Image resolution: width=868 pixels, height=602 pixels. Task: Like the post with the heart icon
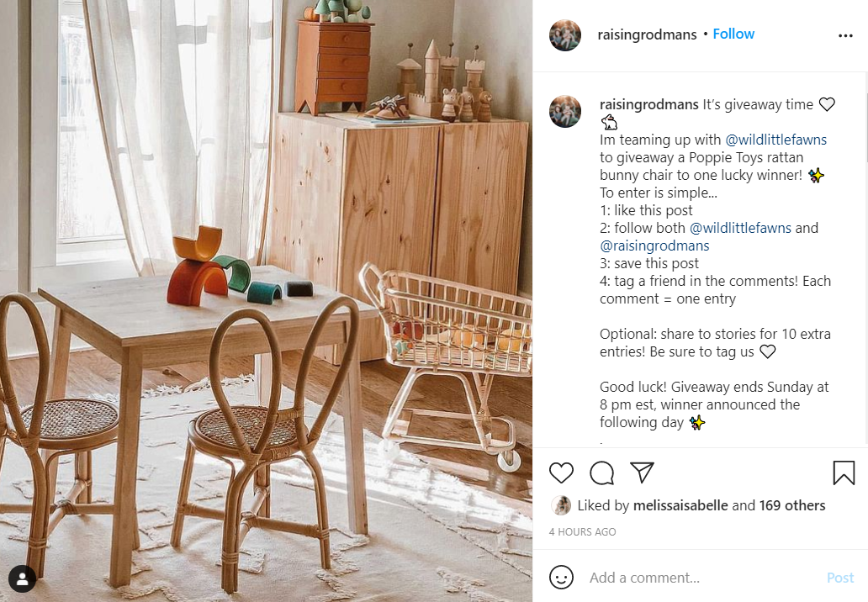tap(561, 473)
